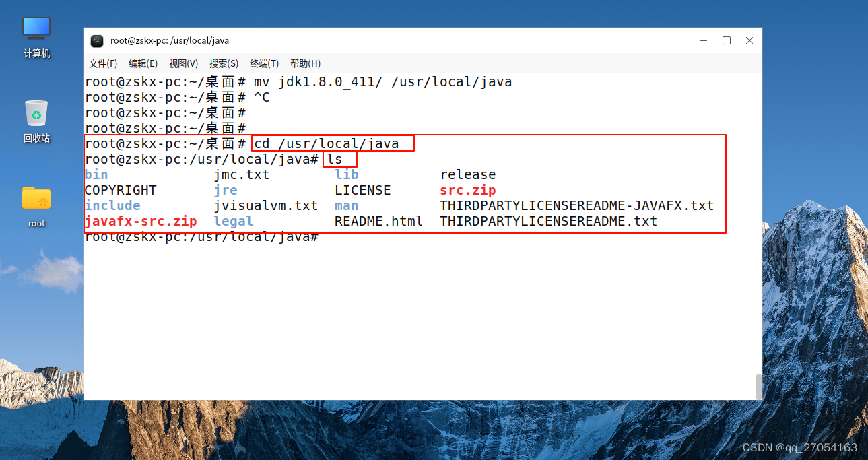Click the bin directory name in ls output
This screenshot has width=868, height=460.
coord(96,174)
